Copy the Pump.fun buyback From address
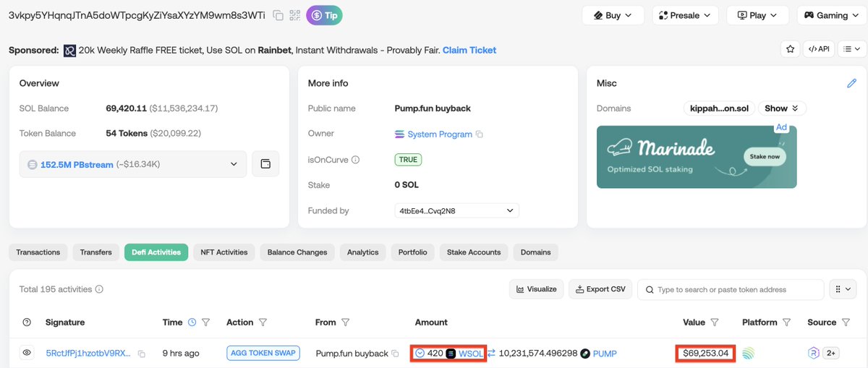 [x=395, y=354]
